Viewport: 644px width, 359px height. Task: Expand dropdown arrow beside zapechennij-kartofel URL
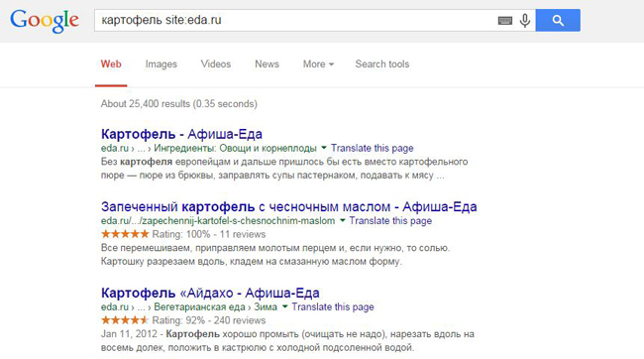tap(342, 220)
